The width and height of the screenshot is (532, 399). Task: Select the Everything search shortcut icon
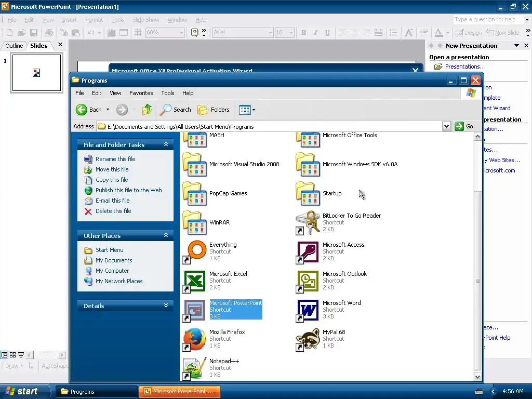194,252
